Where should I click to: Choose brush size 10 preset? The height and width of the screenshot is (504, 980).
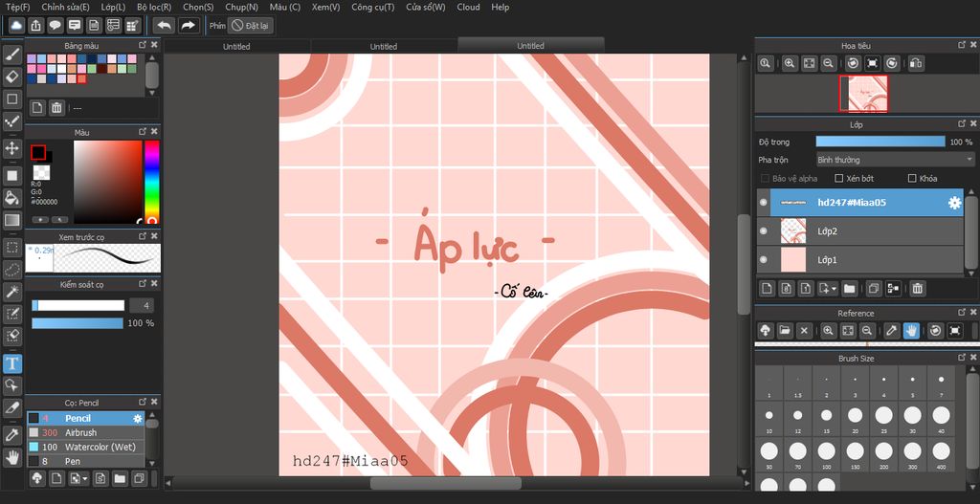pyautogui.click(x=768, y=420)
